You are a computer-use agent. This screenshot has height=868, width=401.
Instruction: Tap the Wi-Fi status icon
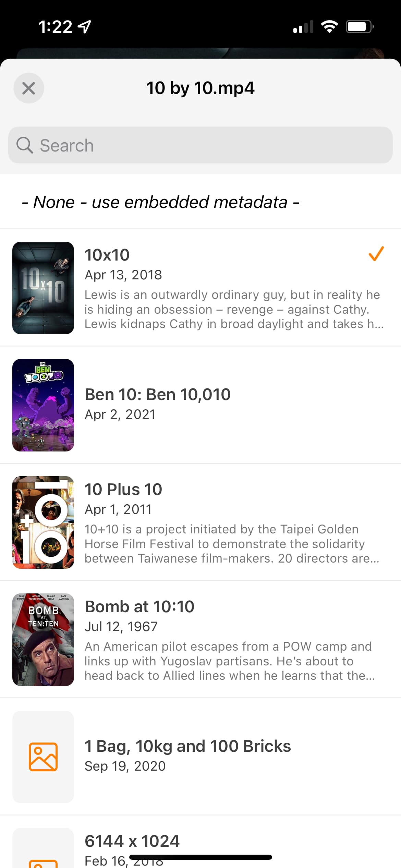point(329,26)
